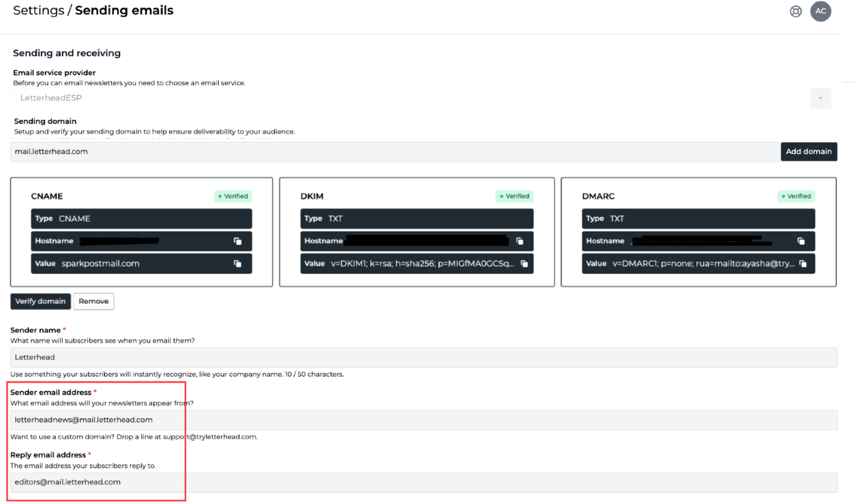Screen dimensions: 860x504
Task: Remove the configured sending domain
Action: (93, 301)
